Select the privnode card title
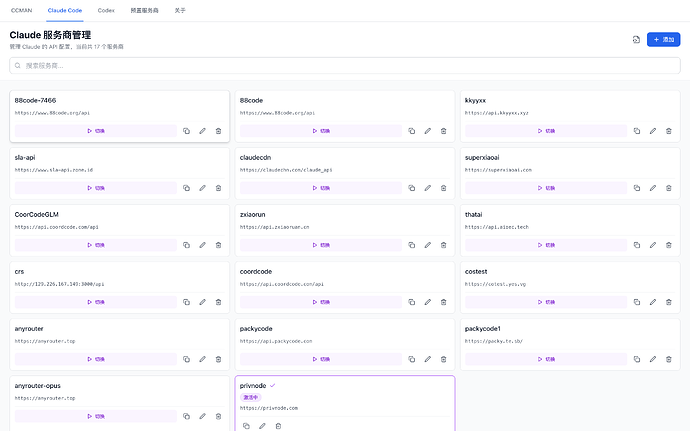This screenshot has width=690, height=431. pos(253,386)
